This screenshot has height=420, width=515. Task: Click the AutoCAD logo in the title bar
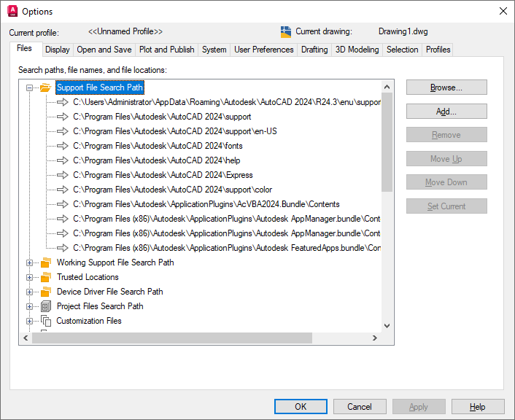point(12,11)
